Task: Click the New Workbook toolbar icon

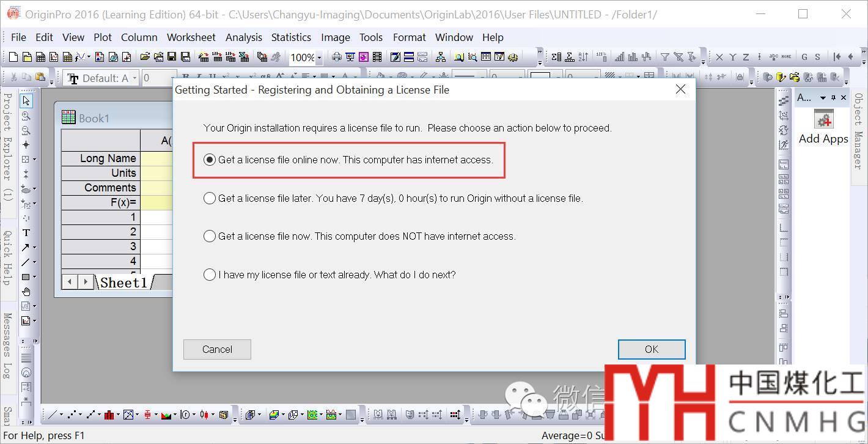Action: click(40, 57)
